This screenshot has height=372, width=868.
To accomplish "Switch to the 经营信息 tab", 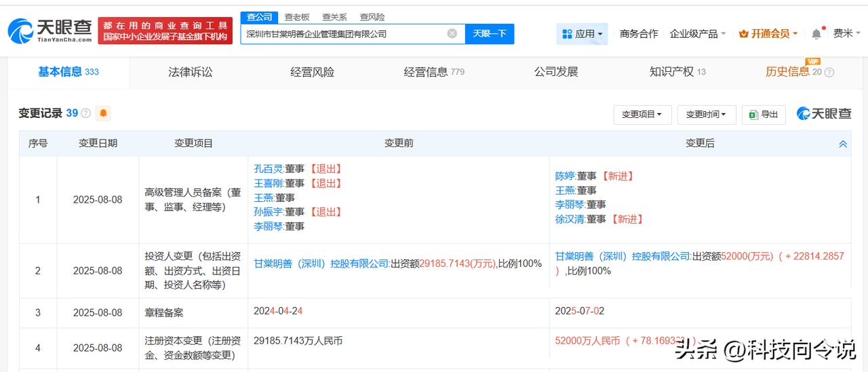I will [x=434, y=72].
